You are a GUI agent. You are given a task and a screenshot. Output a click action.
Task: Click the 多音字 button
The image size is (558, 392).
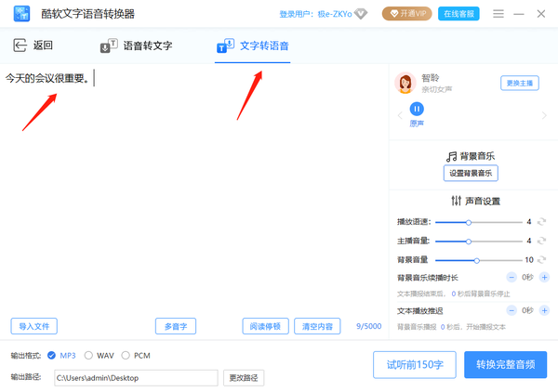pos(176,326)
